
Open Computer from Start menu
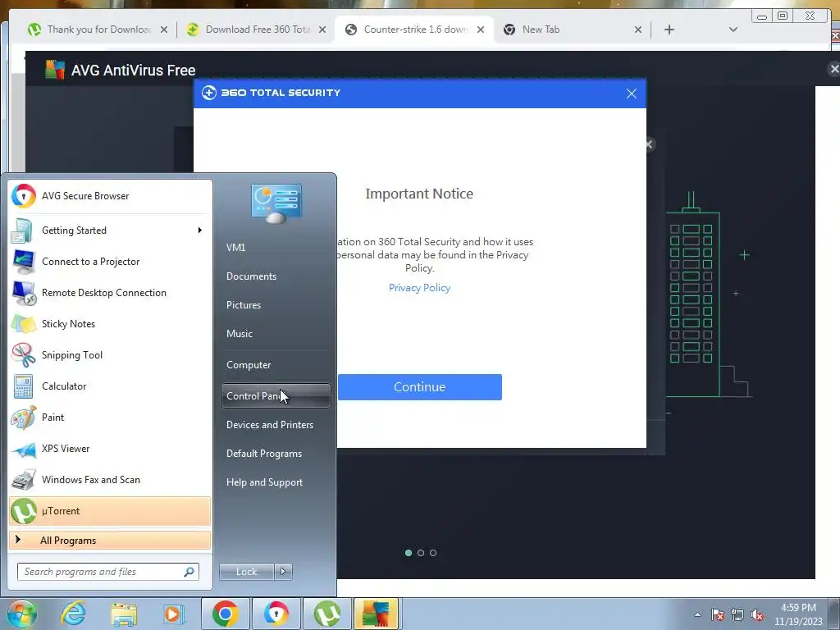[x=276, y=365]
